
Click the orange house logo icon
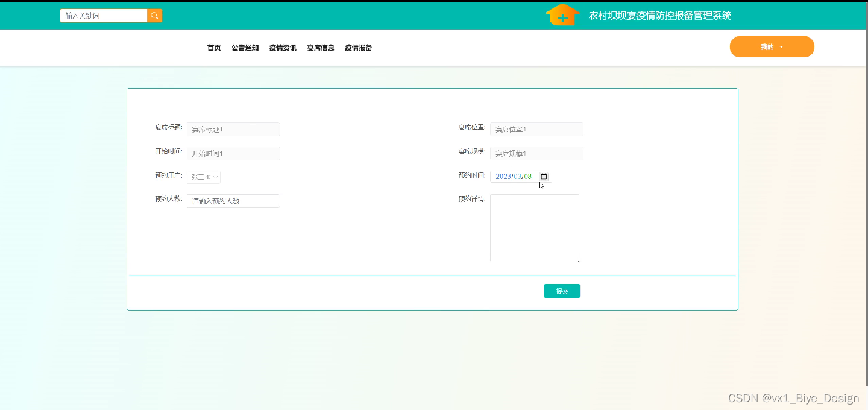click(x=562, y=15)
